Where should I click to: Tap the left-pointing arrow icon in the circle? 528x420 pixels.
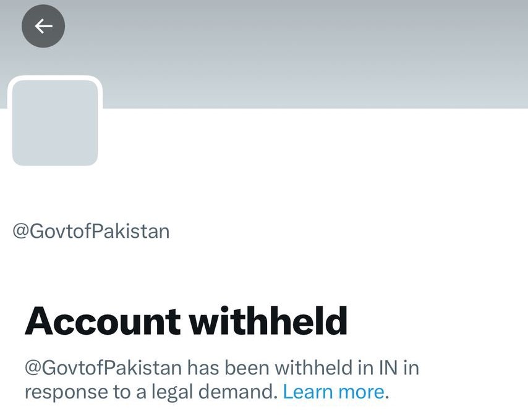tap(43, 26)
